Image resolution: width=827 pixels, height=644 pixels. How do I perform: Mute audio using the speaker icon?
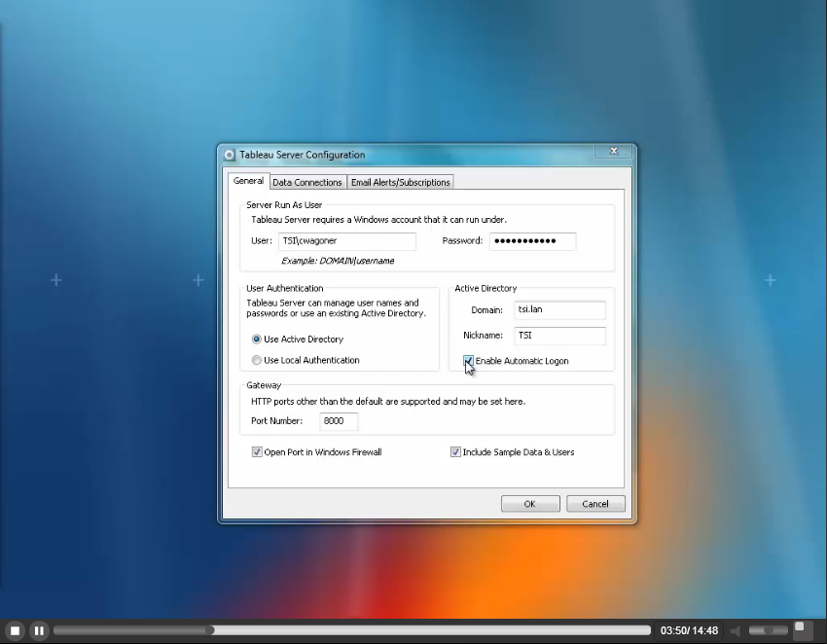tap(737, 630)
